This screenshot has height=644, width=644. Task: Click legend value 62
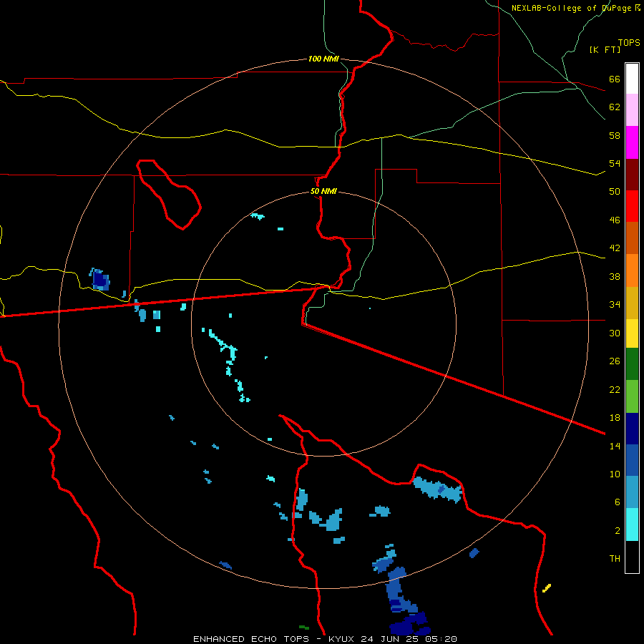coord(615,107)
